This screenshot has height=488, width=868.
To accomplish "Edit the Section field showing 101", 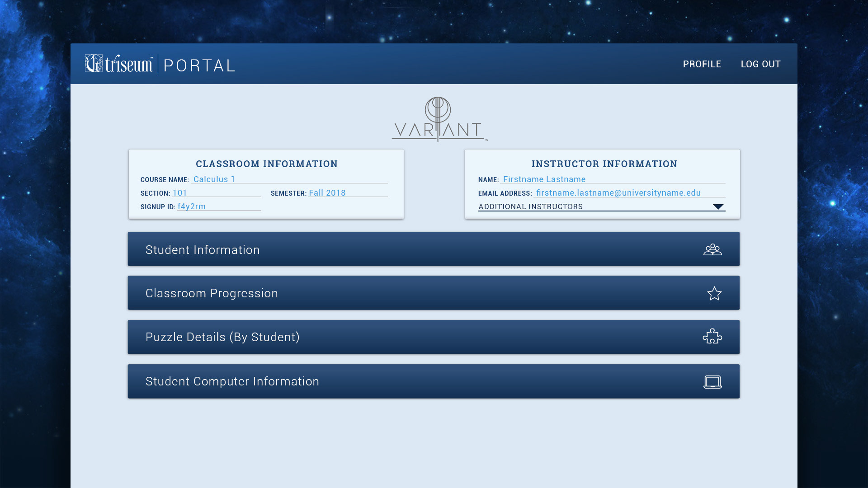I will [x=216, y=192].
